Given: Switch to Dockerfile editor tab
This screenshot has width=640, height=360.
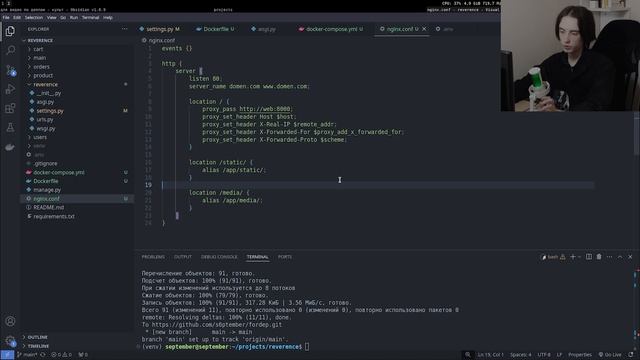Looking at the screenshot, I should point(215,29).
